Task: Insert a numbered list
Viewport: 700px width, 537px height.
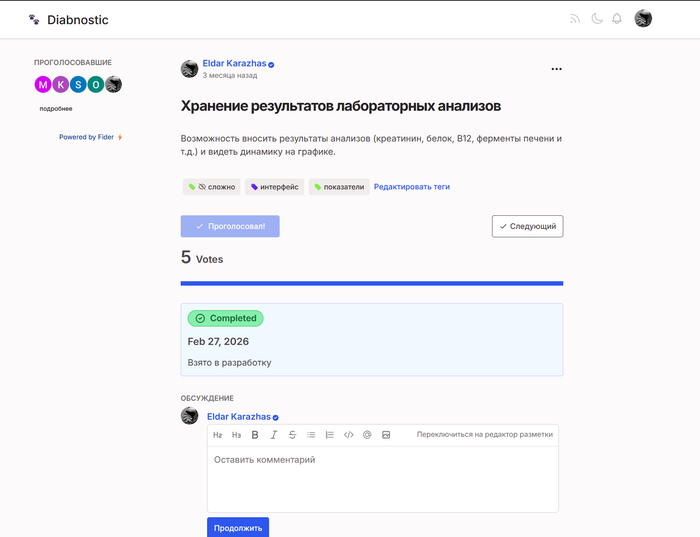Action: tap(329, 435)
